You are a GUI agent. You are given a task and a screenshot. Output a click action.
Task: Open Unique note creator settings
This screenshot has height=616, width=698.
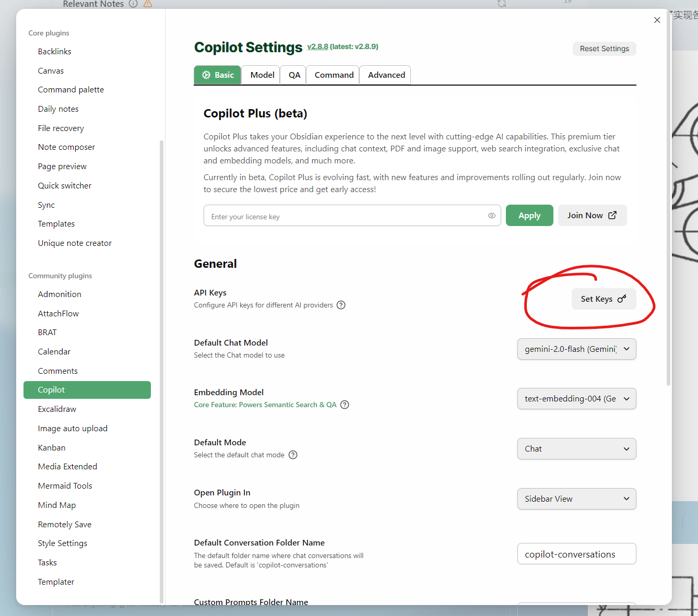click(87, 243)
